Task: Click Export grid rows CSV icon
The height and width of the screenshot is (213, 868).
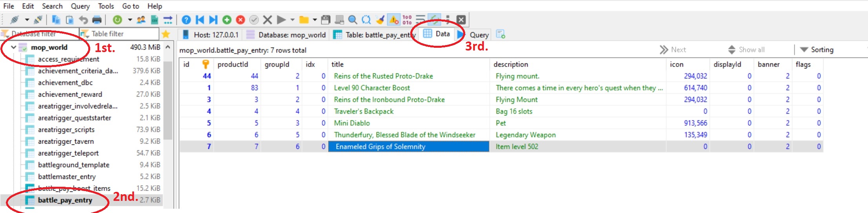Action: point(155,20)
